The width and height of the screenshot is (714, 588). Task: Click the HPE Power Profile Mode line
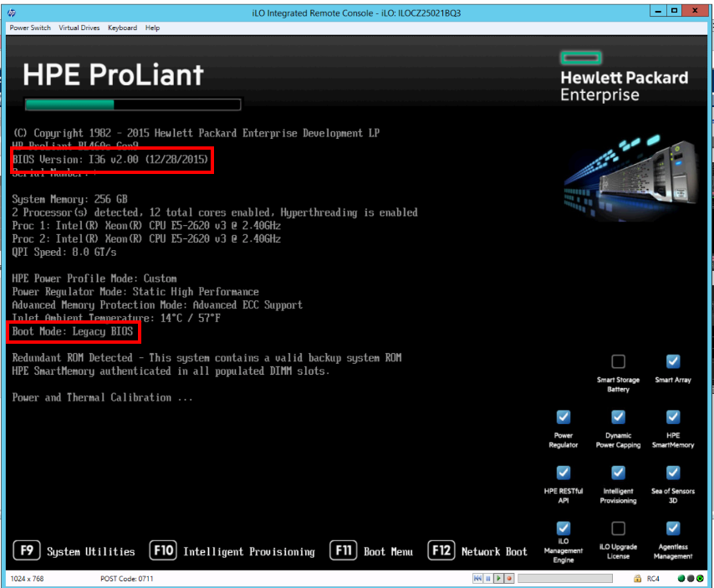(x=94, y=279)
